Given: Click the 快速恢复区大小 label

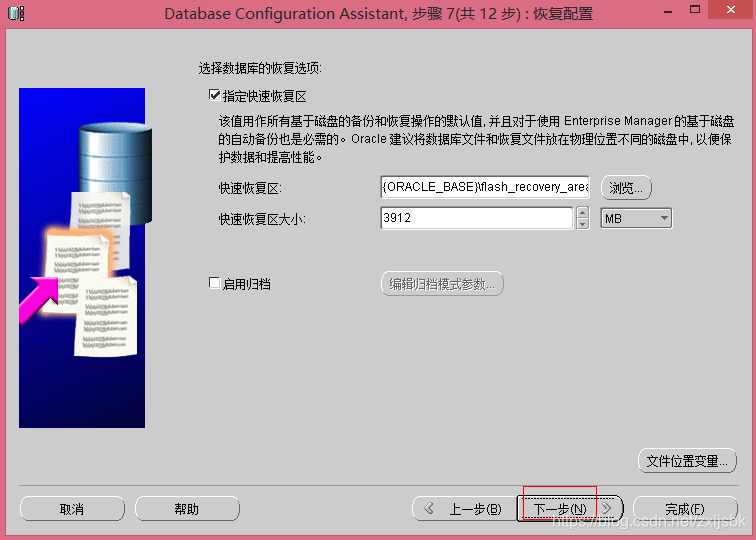Looking at the screenshot, I should click(262, 219).
